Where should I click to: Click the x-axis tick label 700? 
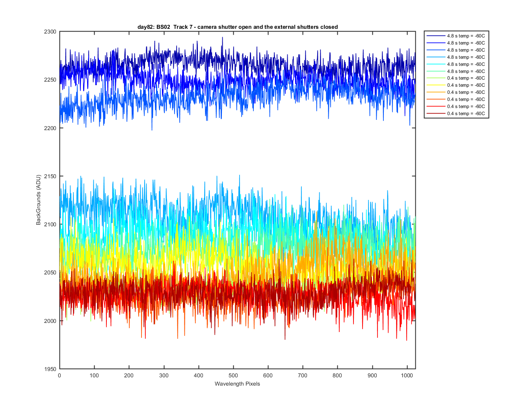pos(303,375)
